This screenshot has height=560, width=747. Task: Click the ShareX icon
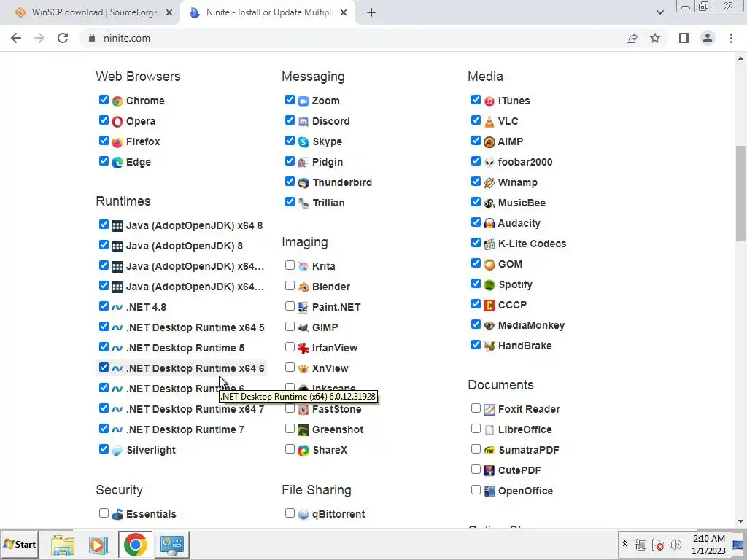[x=303, y=451]
